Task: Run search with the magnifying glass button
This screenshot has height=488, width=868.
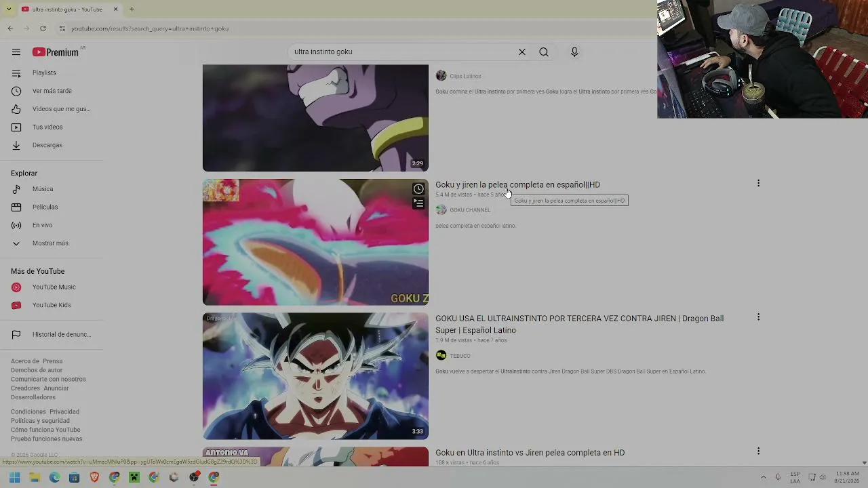Action: 544,52
